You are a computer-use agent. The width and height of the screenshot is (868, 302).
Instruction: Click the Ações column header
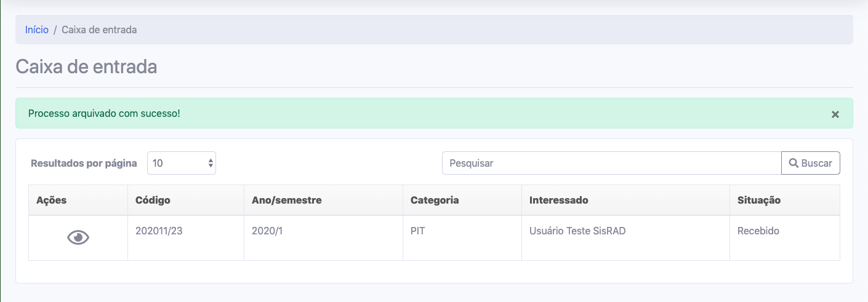(x=52, y=200)
